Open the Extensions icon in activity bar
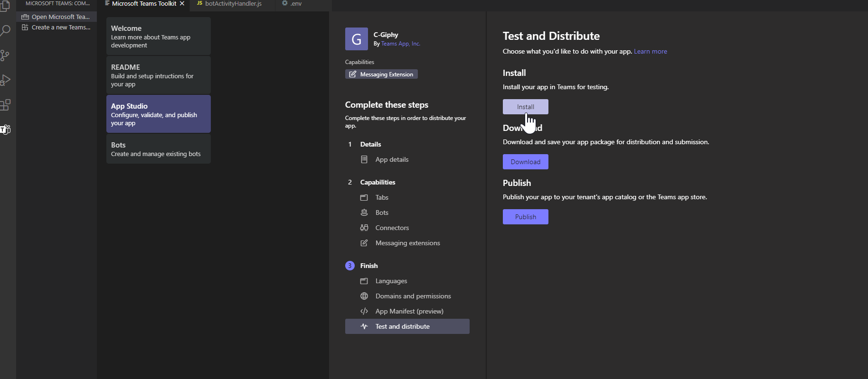The image size is (868, 379). click(5, 105)
